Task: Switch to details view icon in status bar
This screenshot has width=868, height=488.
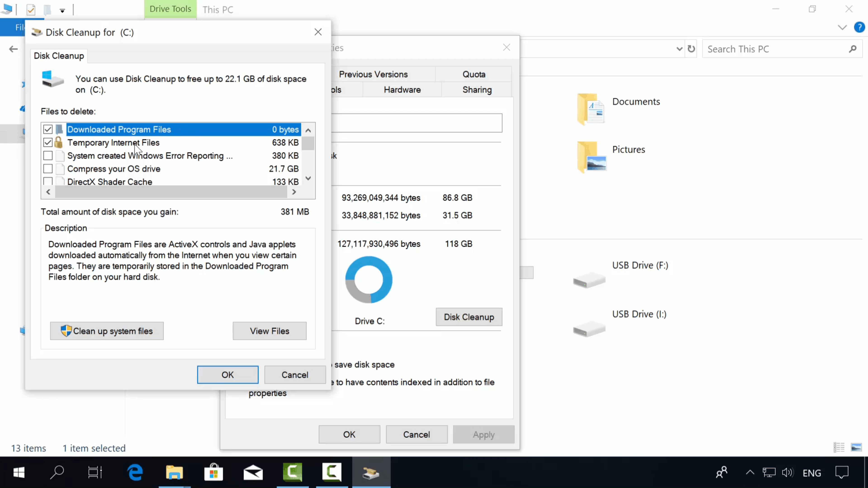Action: (x=839, y=448)
